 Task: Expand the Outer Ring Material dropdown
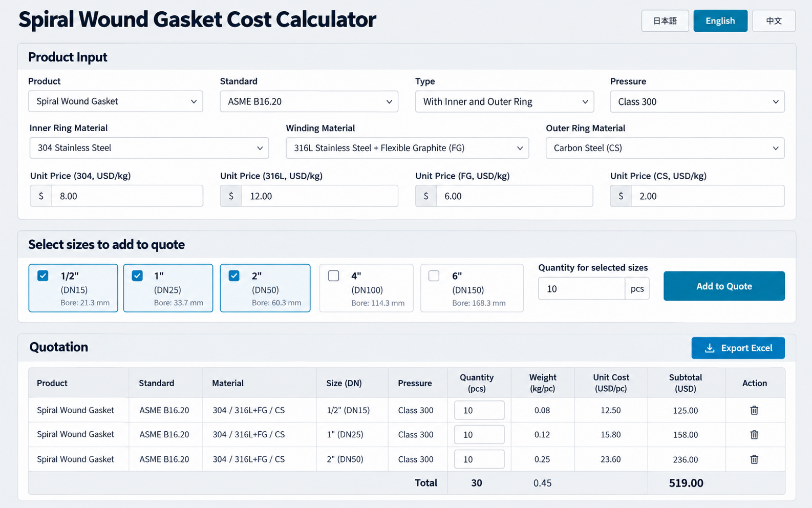665,148
